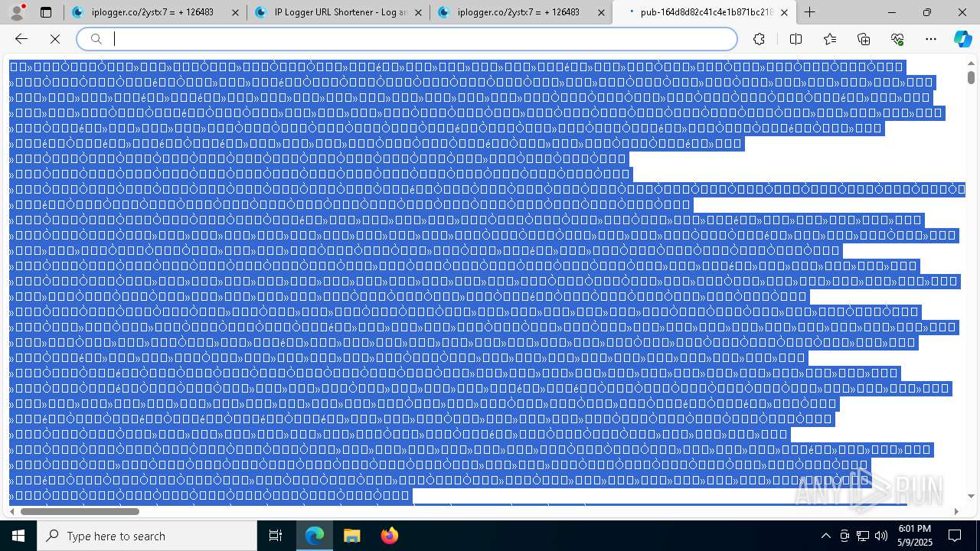The height and width of the screenshot is (551, 980).
Task: Click the search magnifier in address bar
Action: point(96,39)
